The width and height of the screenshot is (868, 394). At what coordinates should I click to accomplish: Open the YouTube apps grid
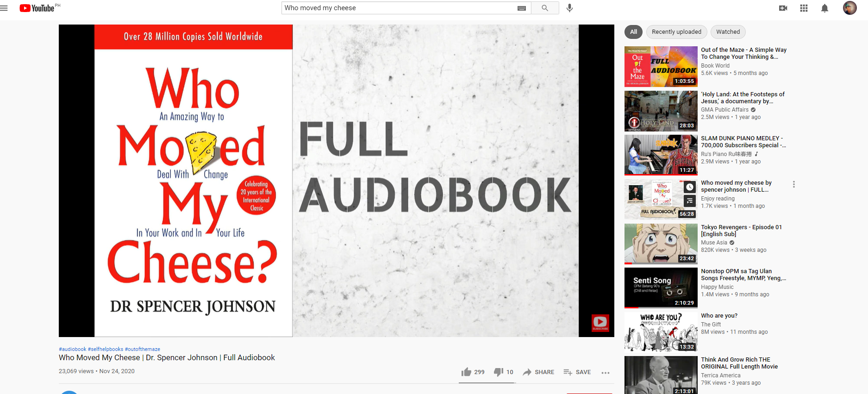tap(804, 8)
